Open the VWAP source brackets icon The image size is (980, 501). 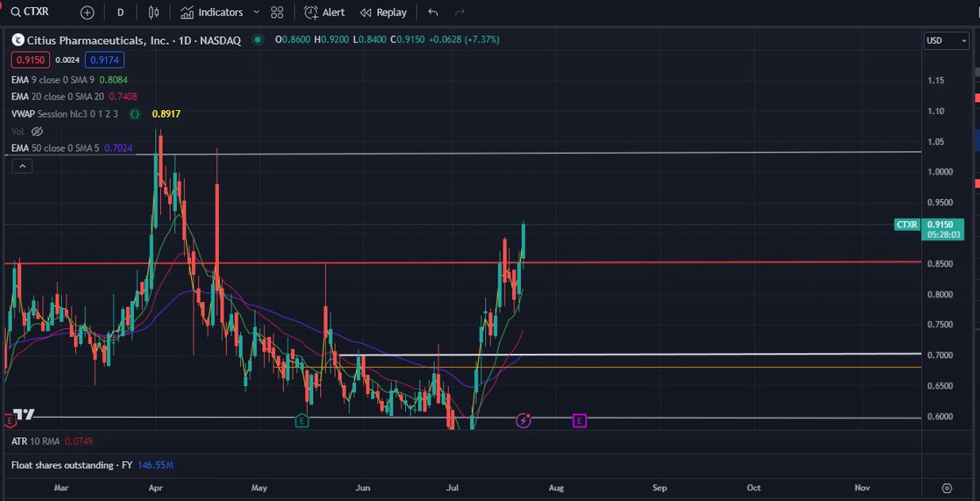(x=136, y=114)
